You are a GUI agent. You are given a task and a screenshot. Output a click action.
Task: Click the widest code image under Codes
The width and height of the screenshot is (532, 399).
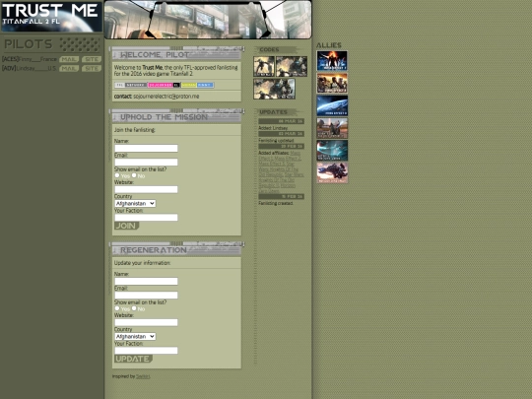274,89
